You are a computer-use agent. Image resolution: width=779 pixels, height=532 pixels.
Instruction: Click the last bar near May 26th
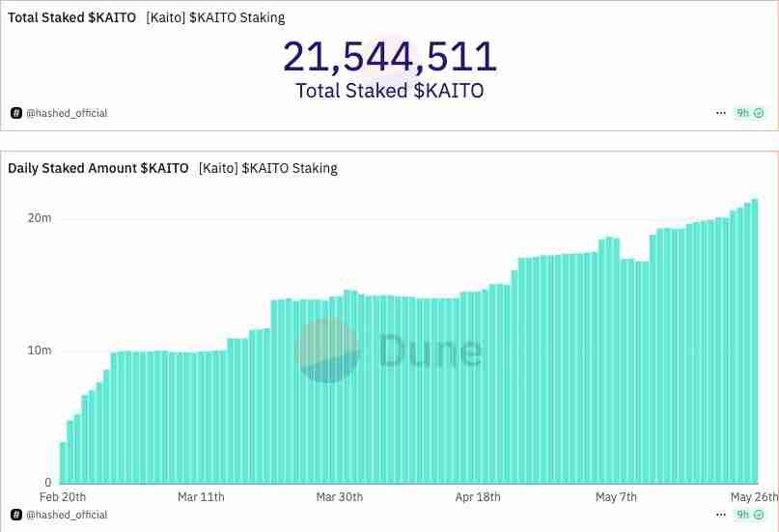click(x=755, y=341)
